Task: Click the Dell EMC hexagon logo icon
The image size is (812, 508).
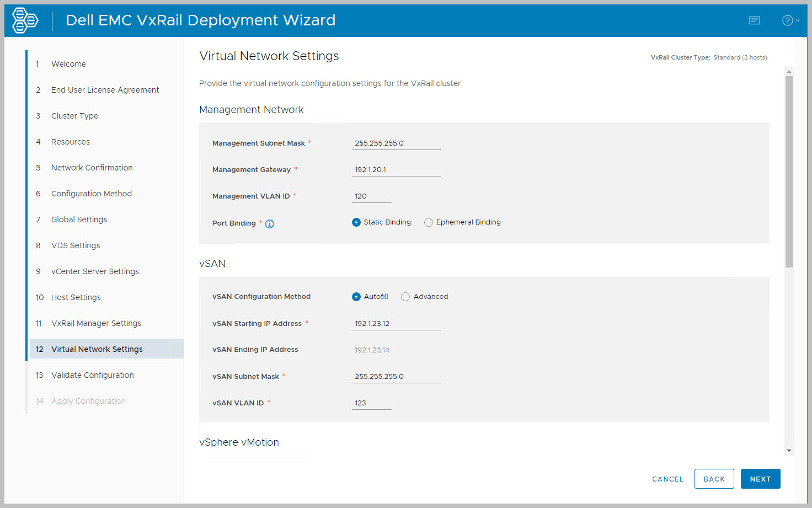Action: 25,20
